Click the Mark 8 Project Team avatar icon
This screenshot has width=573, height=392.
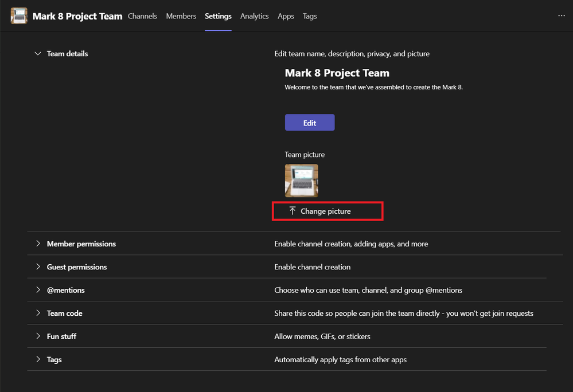point(19,16)
